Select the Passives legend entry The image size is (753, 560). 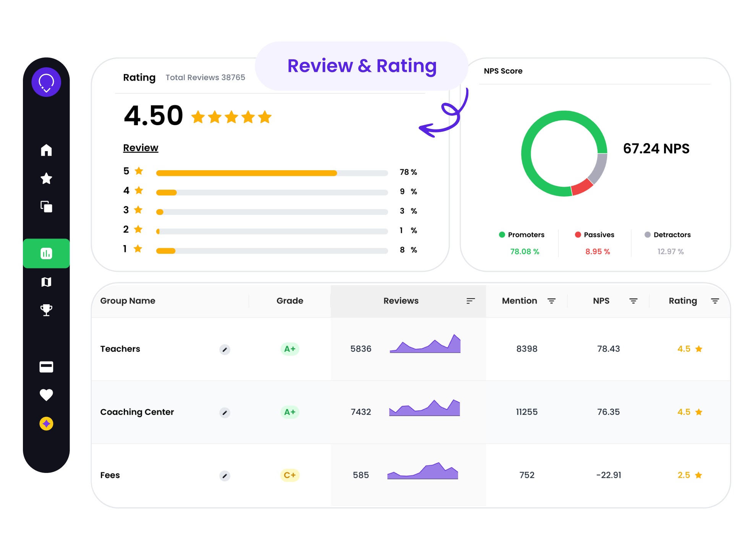point(594,235)
